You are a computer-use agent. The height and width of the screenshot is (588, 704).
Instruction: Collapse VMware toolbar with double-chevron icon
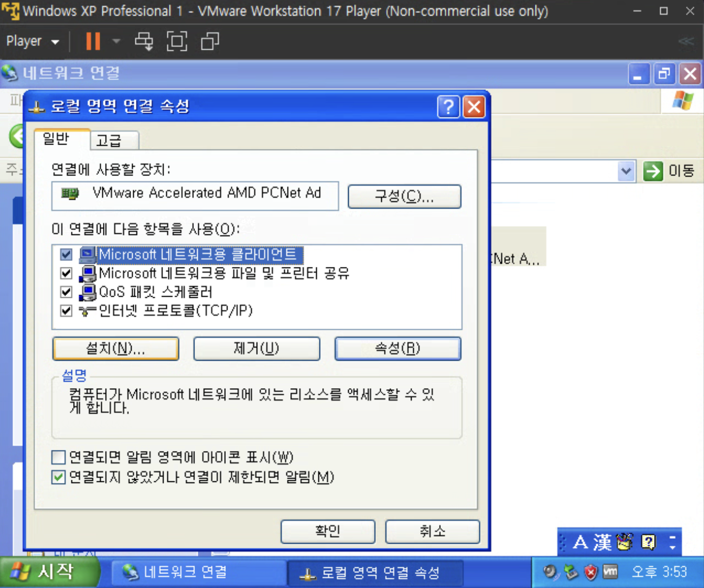coord(686,41)
